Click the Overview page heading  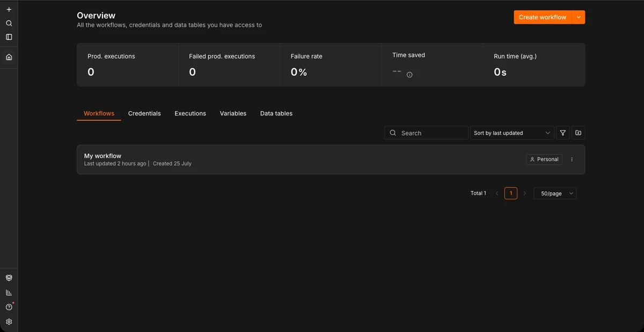[x=96, y=16]
